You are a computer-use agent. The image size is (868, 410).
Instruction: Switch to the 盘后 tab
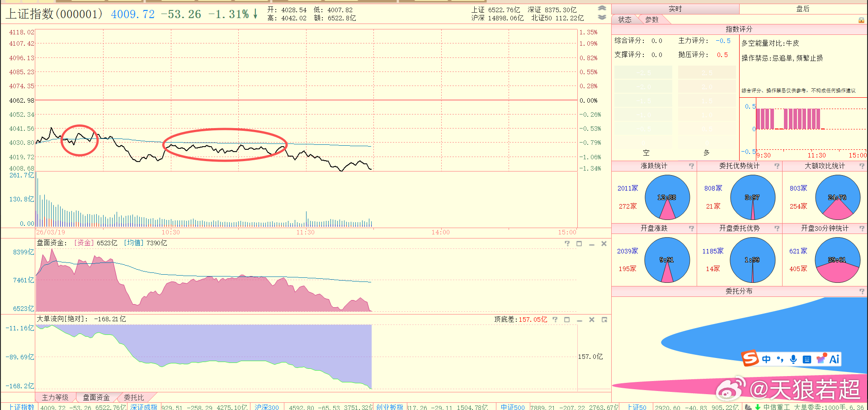[x=803, y=9]
